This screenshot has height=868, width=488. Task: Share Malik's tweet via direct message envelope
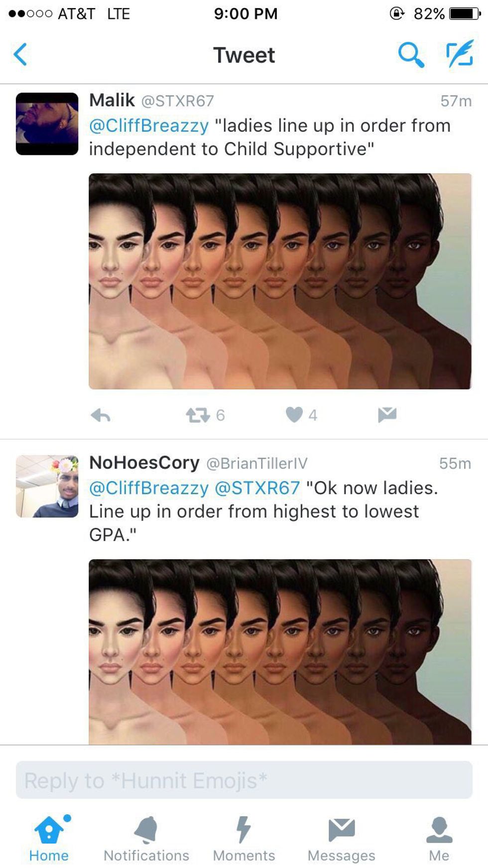click(387, 414)
